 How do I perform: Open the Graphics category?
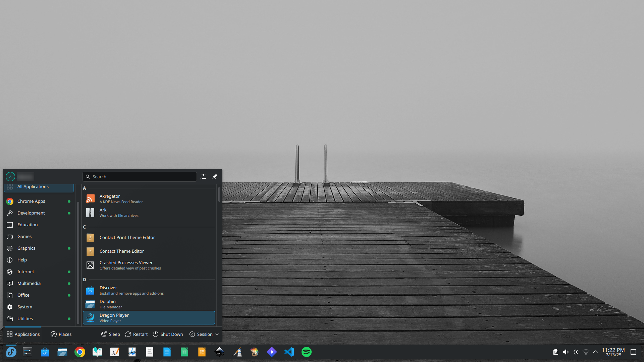[39, 248]
